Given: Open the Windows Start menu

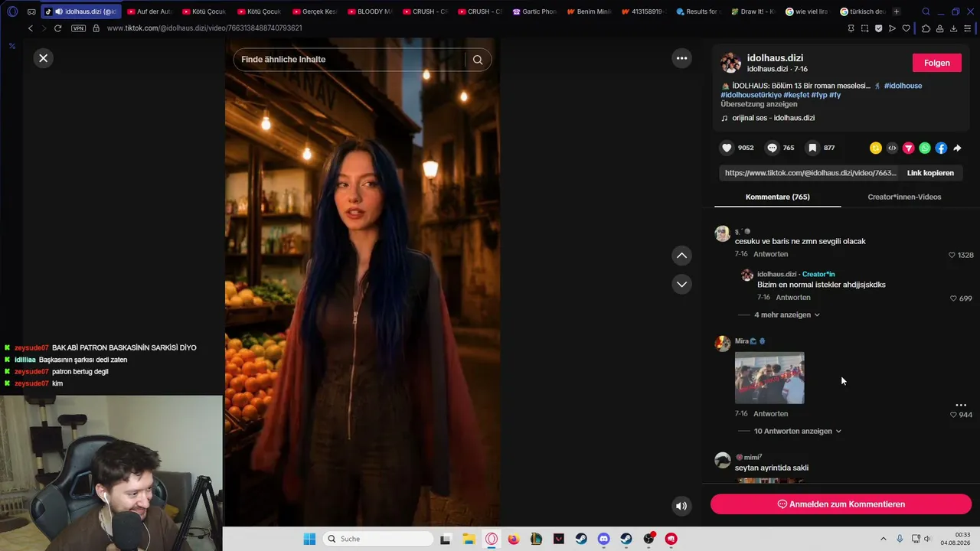Looking at the screenshot, I should click(309, 539).
